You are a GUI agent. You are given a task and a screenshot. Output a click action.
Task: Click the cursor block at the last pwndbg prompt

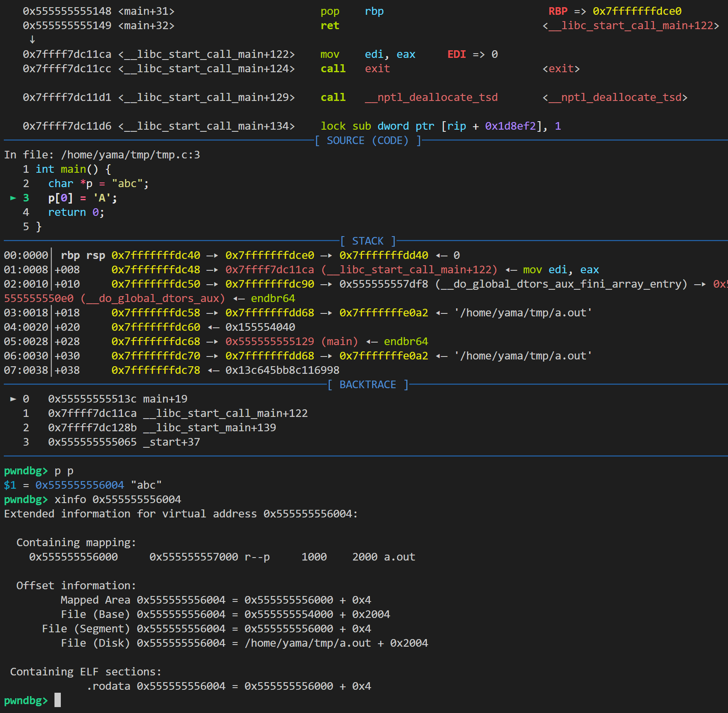(x=58, y=700)
